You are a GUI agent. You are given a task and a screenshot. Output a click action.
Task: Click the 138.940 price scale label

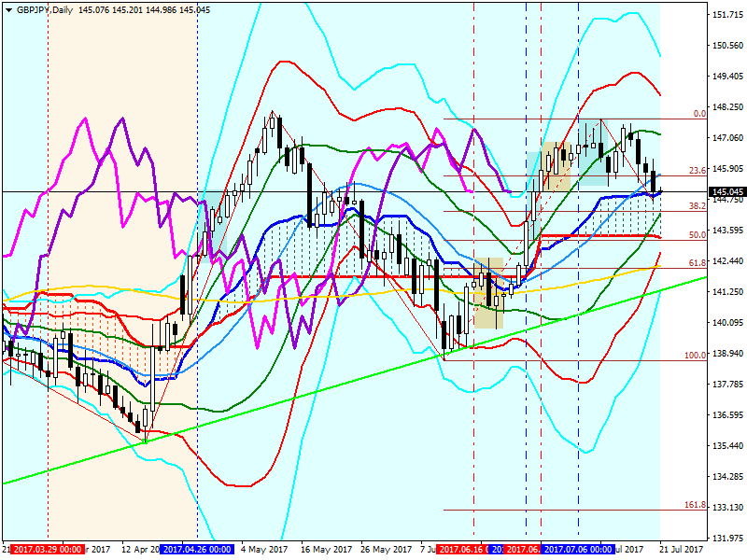[727, 353]
